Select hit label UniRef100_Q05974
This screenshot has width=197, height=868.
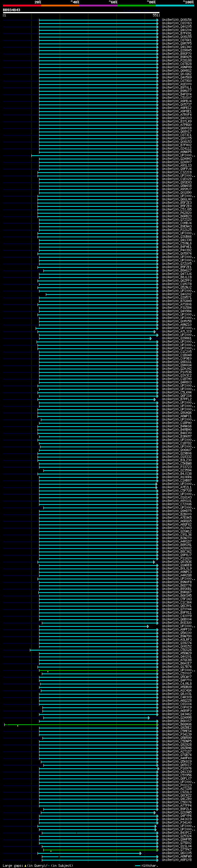pyautogui.click(x=176, y=253)
